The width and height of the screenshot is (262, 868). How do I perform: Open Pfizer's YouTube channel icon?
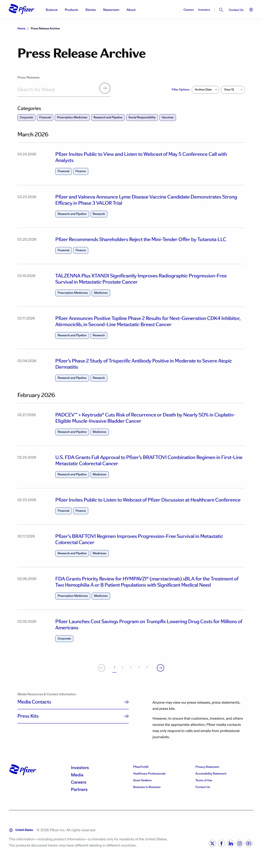pyautogui.click(x=249, y=843)
